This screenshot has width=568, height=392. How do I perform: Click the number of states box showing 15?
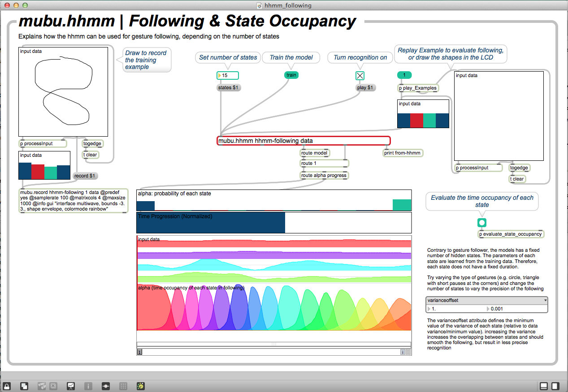pyautogui.click(x=228, y=75)
